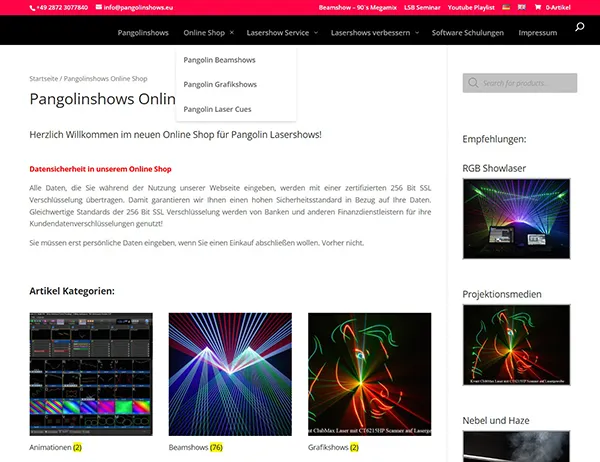
Task: Go to Pangolinshows menu item
Action: [x=143, y=33]
